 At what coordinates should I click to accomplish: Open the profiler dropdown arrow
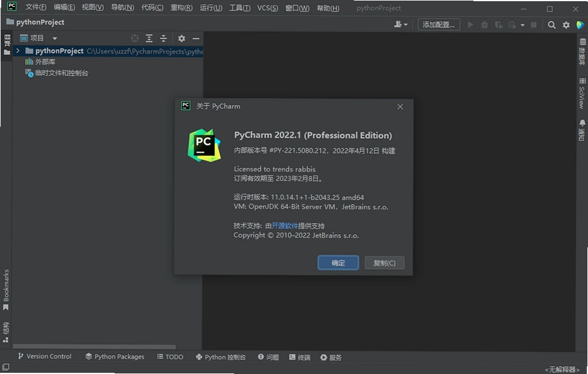point(523,25)
